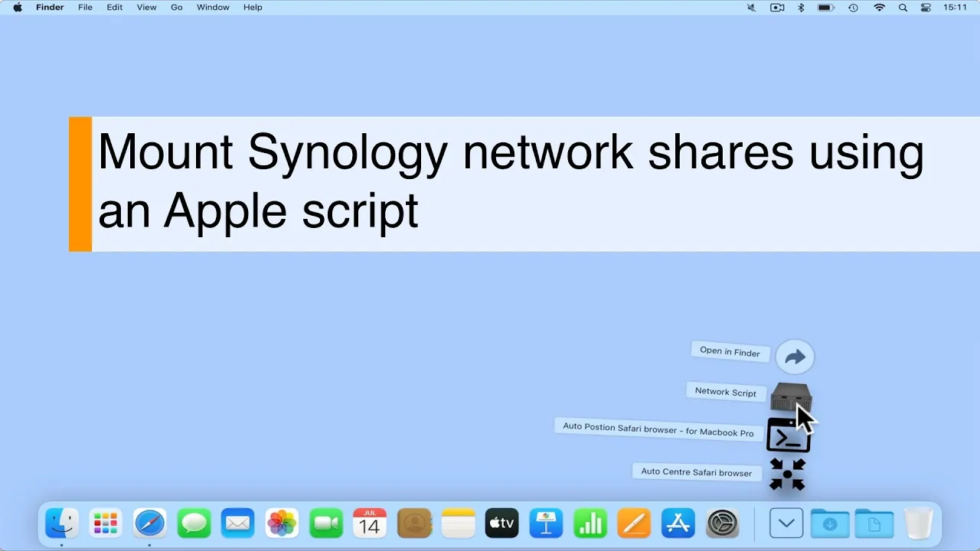Screen dimensions: 980x551
Task: Open Trash in the Dock
Action: 918,523
